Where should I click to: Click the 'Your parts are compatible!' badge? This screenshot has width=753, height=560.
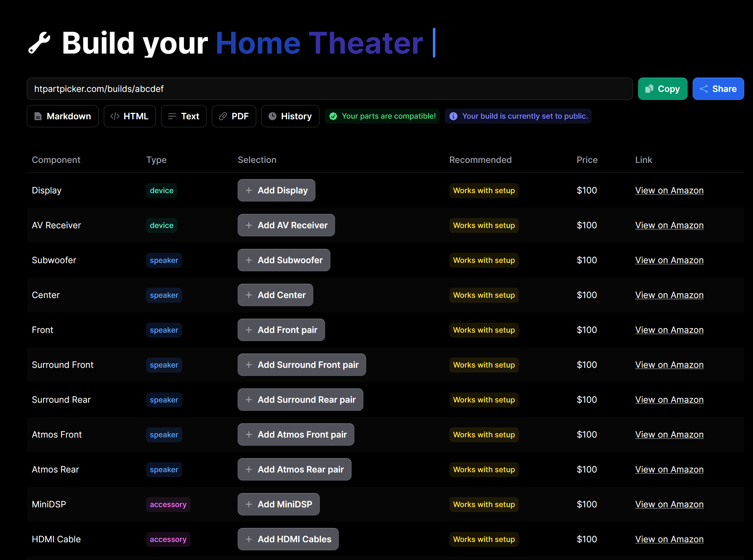coord(382,116)
